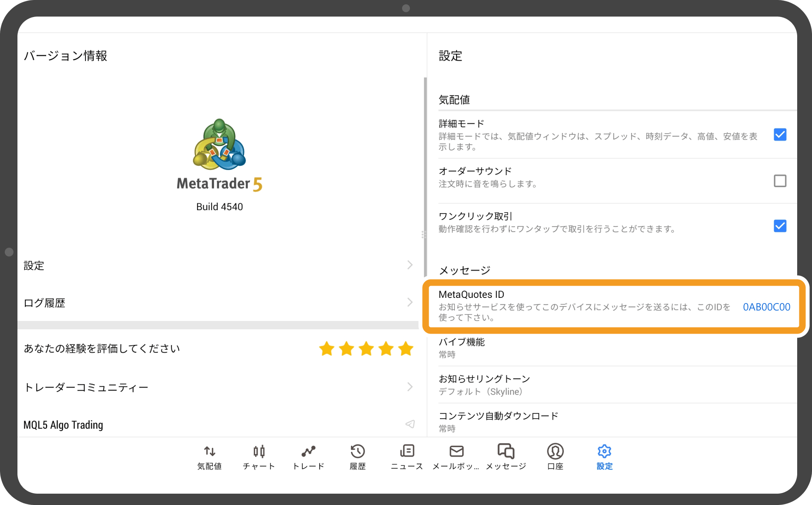Image resolution: width=812 pixels, height=505 pixels.
Task: Open the バイブ機能 option
Action: click(x=618, y=348)
